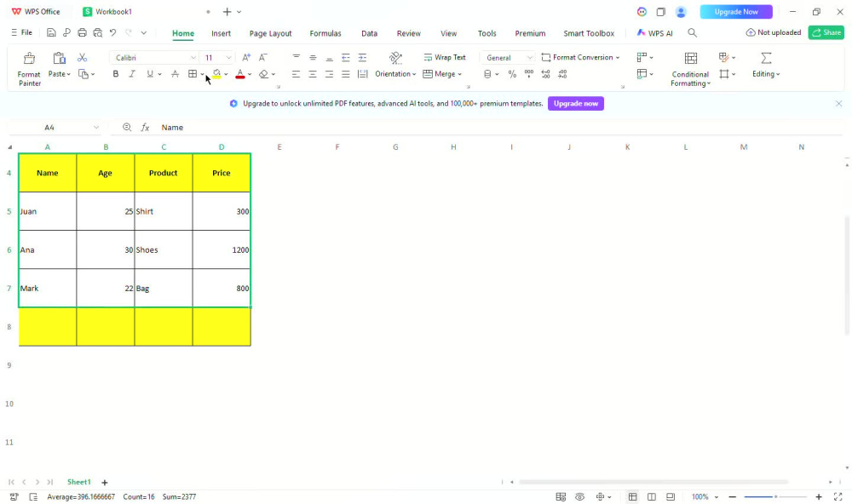Open the File menu
The image size is (852, 504).
22,32
